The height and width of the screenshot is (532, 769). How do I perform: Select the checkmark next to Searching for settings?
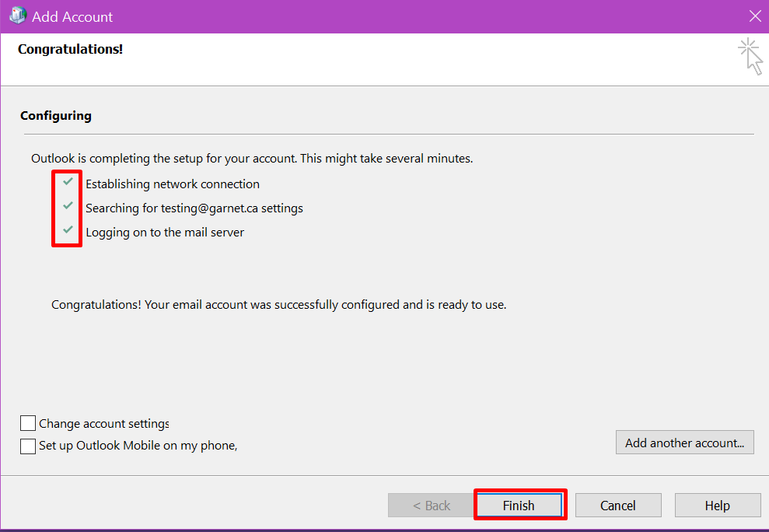(x=68, y=206)
